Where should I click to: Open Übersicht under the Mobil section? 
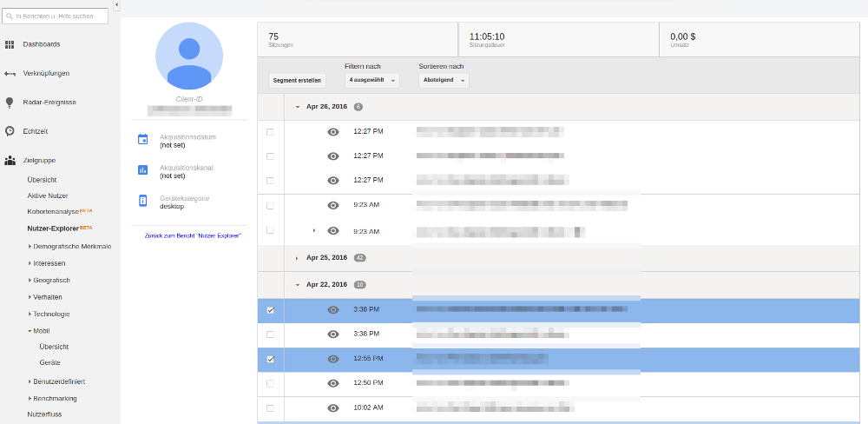[x=54, y=347]
